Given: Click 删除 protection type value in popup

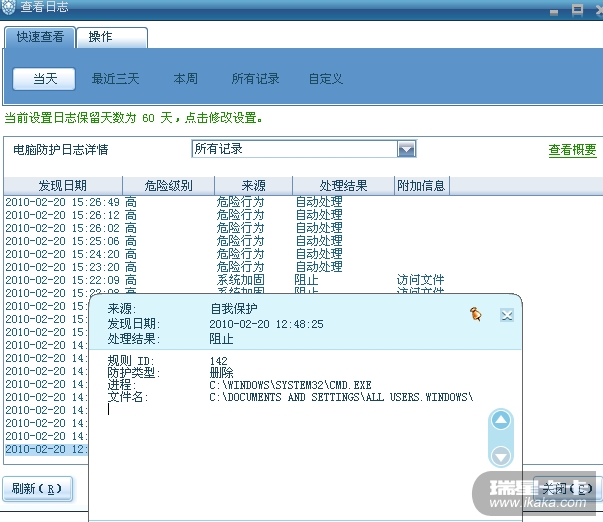Looking at the screenshot, I should click(x=222, y=372).
